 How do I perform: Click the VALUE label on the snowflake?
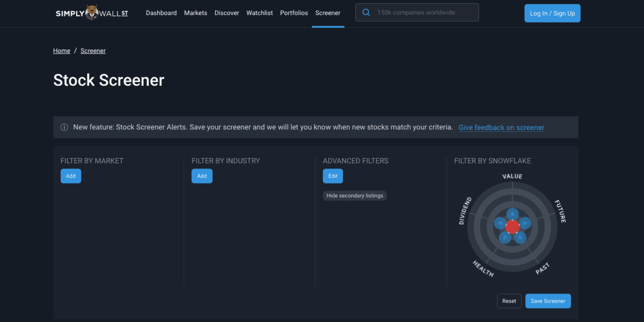point(512,176)
